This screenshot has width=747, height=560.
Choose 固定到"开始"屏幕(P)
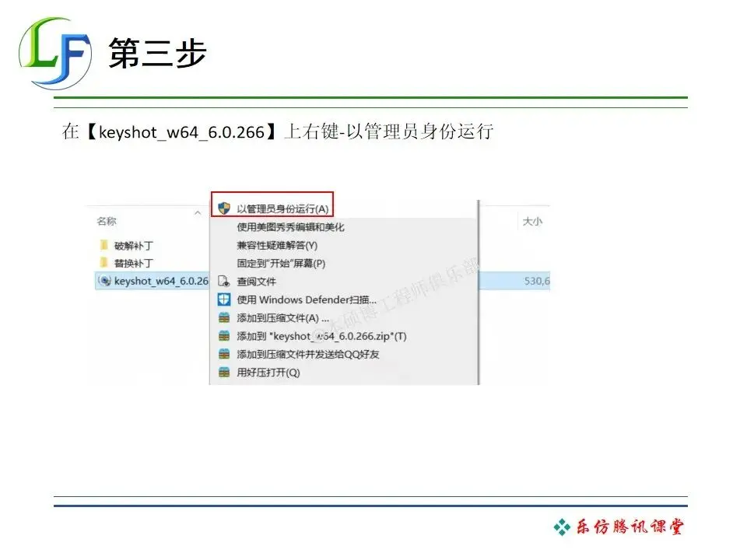[x=281, y=264]
